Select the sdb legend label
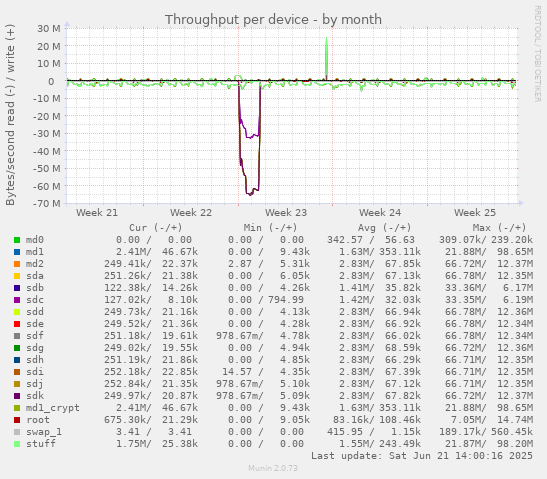547x479 pixels. tap(35, 288)
